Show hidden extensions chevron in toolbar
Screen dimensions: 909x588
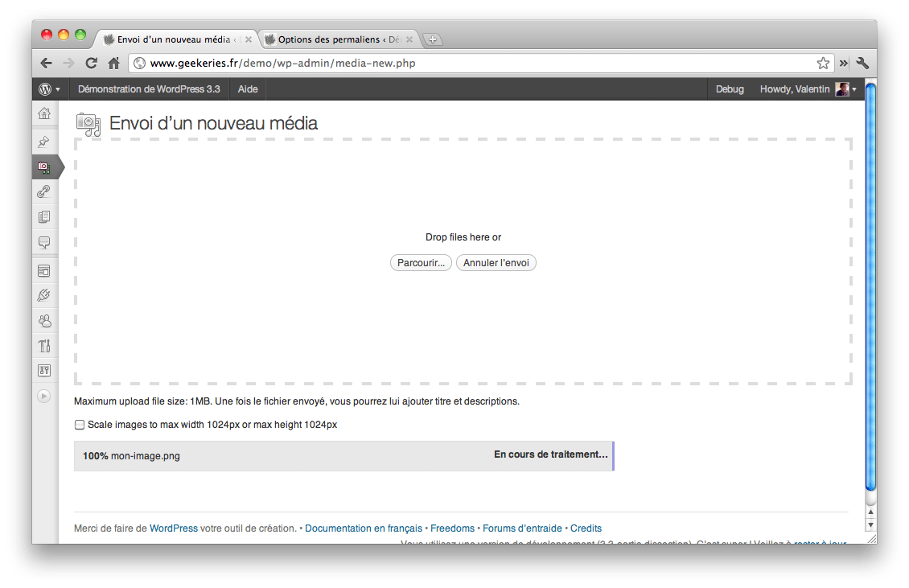tap(844, 64)
